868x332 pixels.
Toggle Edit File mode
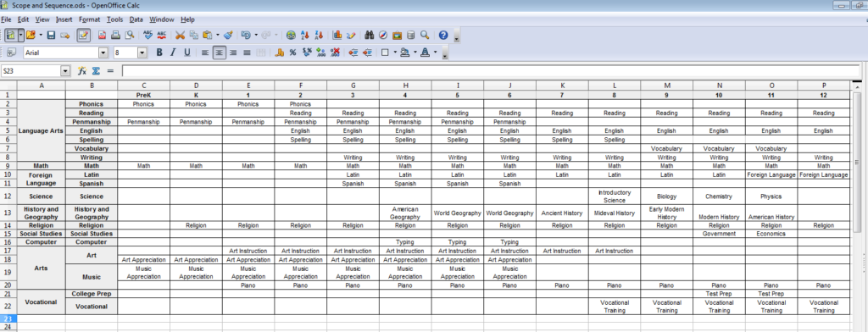coord(83,35)
